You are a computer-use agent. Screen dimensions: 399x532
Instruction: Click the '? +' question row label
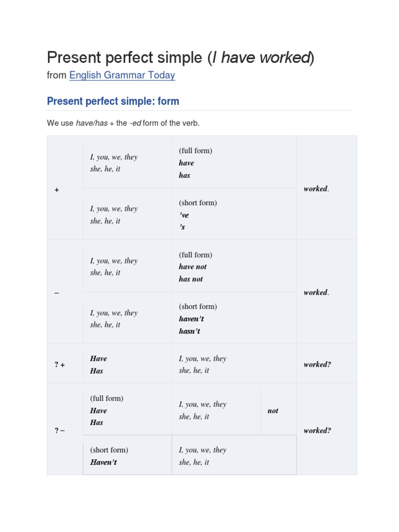[x=60, y=365]
